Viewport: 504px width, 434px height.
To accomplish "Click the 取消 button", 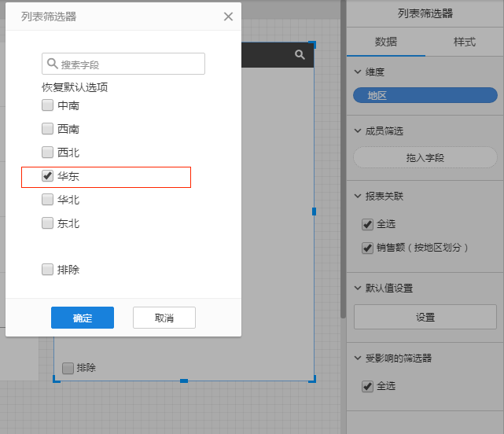I will 164,318.
